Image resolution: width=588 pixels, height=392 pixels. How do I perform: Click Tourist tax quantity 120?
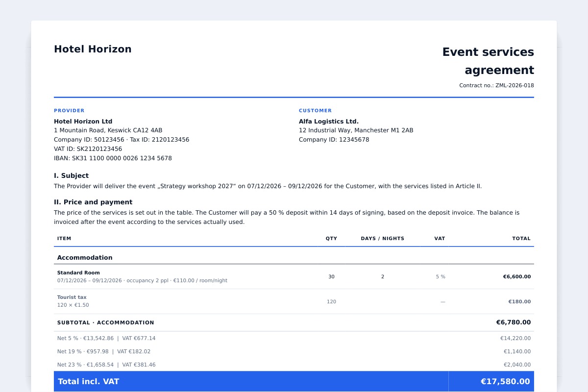pyautogui.click(x=331, y=302)
